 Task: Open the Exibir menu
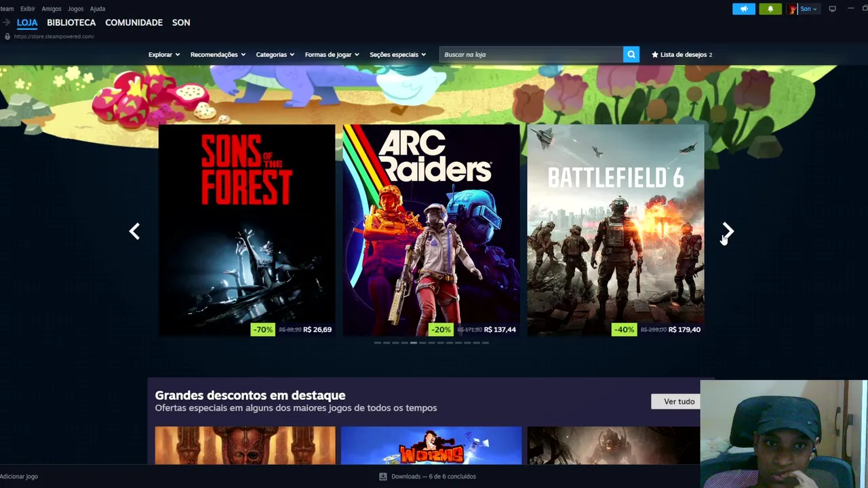[28, 9]
